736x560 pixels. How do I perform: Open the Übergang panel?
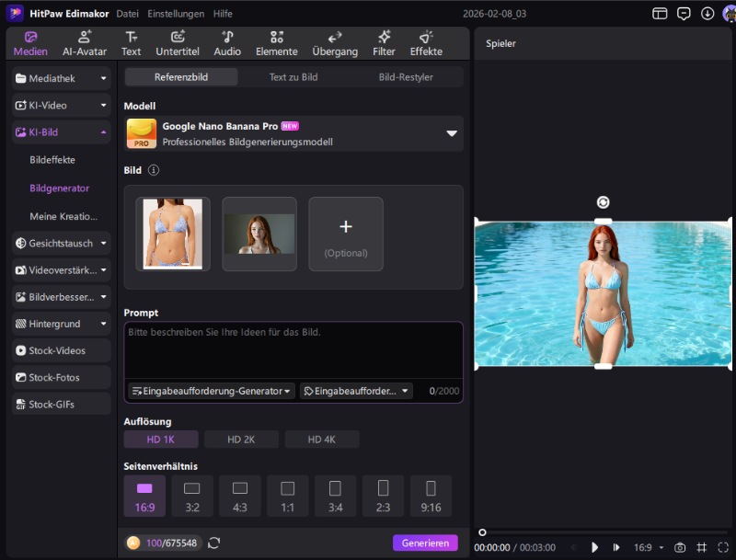tap(334, 42)
